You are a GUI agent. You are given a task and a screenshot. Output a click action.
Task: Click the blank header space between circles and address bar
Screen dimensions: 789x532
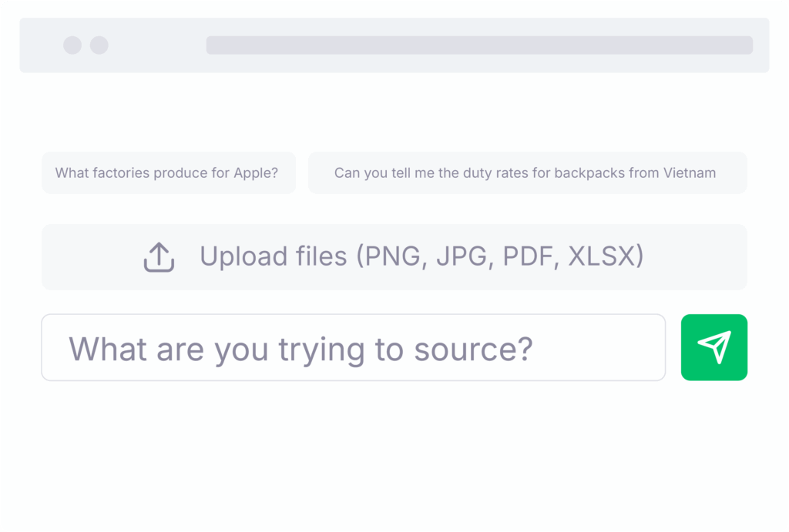click(157, 45)
